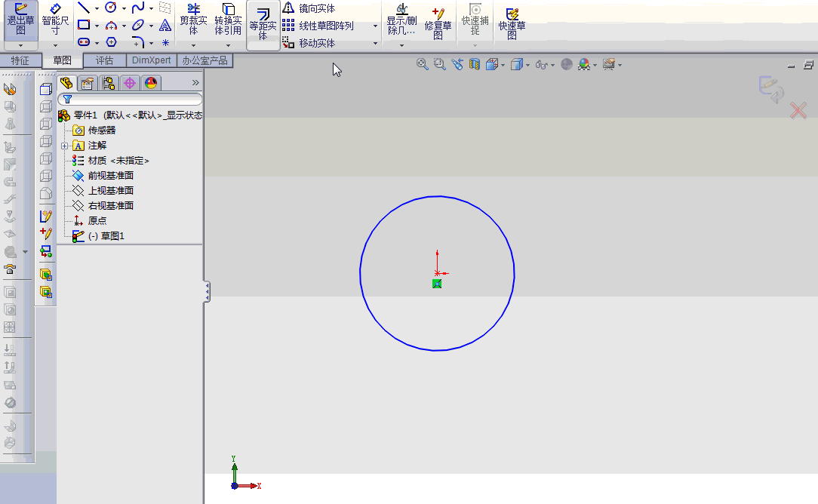The image size is (818, 504).
Task: Switch to the 评估 evaluate tab
Action: [x=104, y=60]
